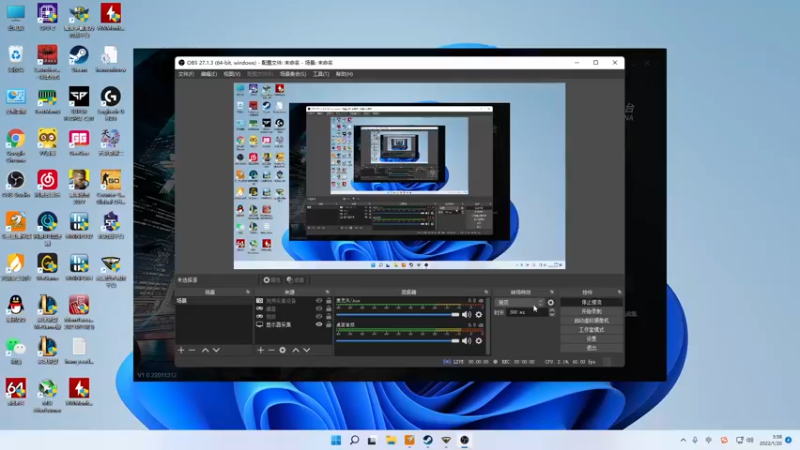Screen dimensions: 800x450
Task: Move selected scene up with arrow
Action: click(205, 350)
